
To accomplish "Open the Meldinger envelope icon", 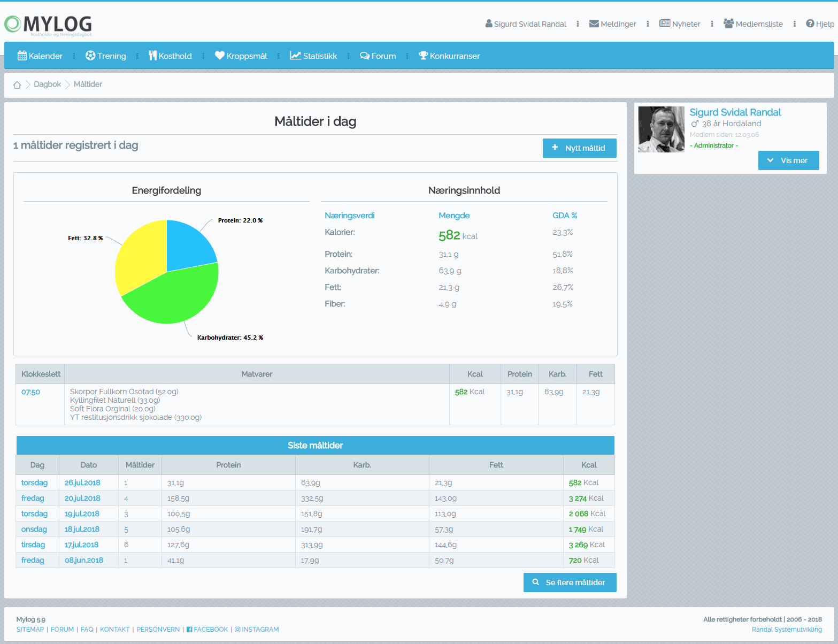I will click(594, 24).
